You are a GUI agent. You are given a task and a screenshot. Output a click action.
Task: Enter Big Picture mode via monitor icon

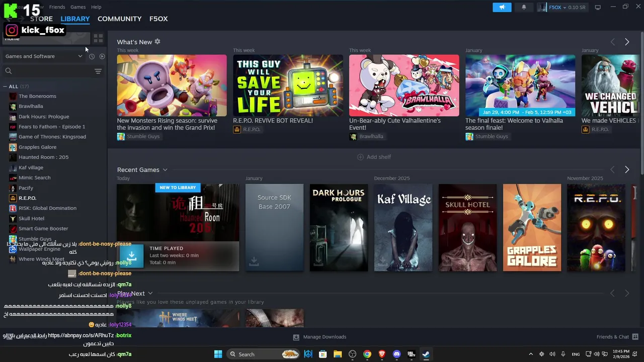point(598,7)
